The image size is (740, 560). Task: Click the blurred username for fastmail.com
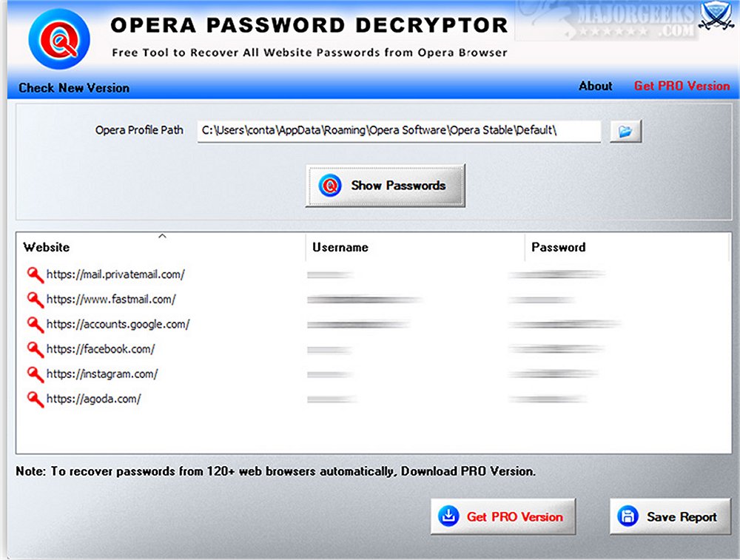(364, 300)
